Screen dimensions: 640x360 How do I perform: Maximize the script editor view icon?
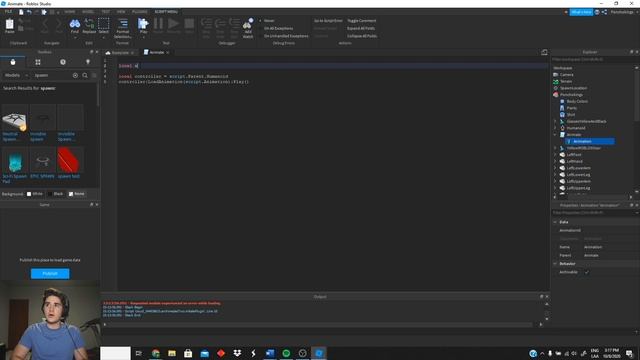click(544, 52)
